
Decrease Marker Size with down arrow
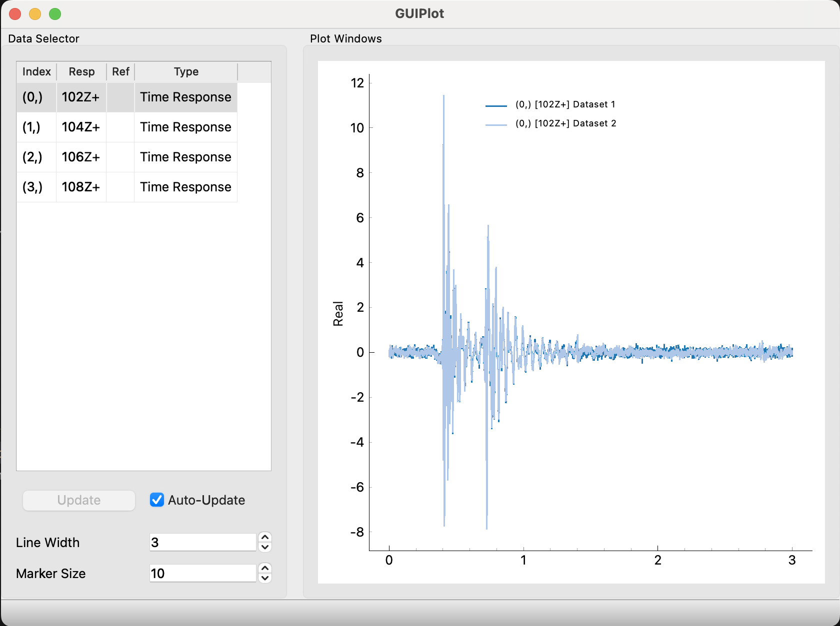coord(265,578)
